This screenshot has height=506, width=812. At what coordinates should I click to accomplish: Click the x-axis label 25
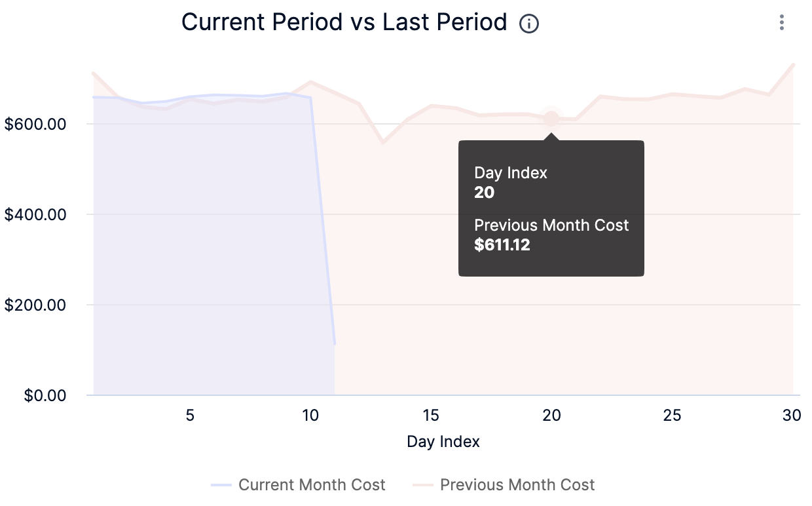click(x=672, y=416)
